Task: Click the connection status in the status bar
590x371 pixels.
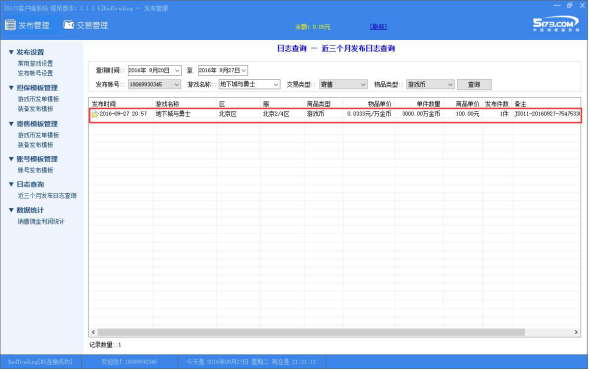Action: [x=40, y=362]
